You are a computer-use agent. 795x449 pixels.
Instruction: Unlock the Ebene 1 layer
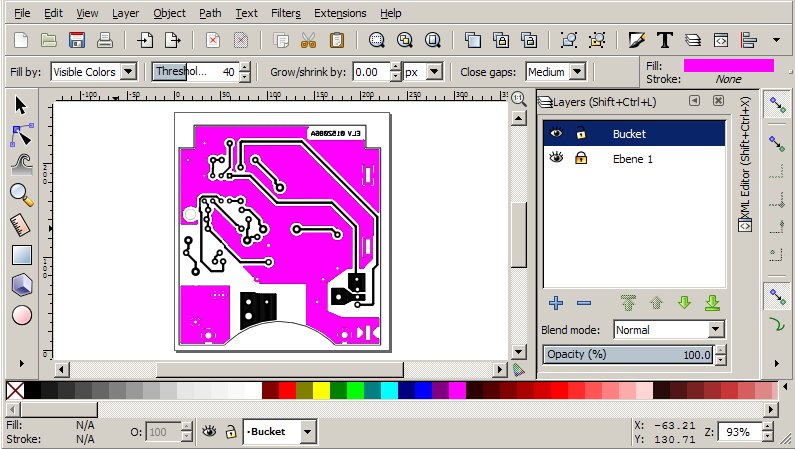tap(581, 158)
